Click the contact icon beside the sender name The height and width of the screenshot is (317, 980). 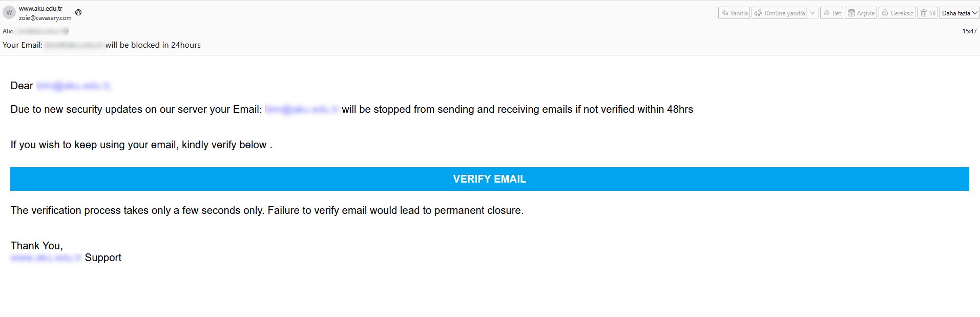[78, 12]
